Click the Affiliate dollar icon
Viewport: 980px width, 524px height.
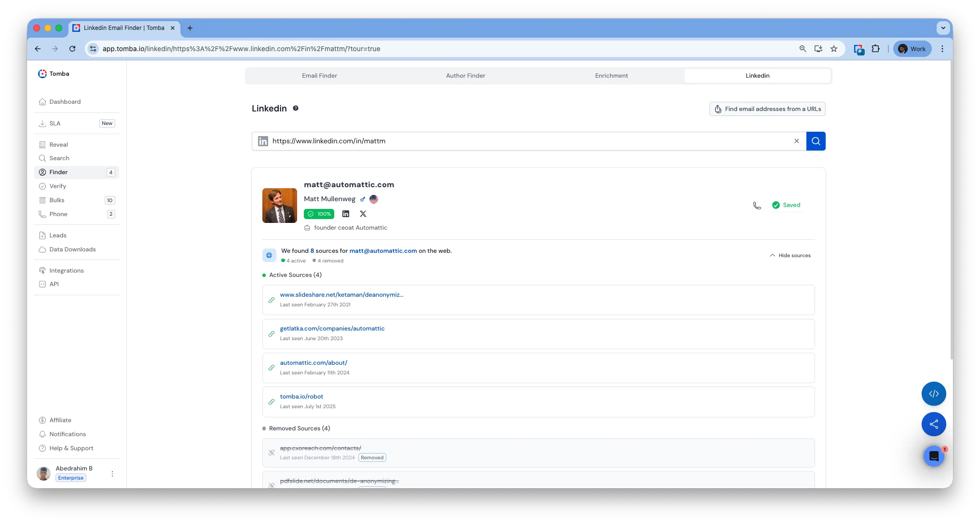pyautogui.click(x=42, y=420)
